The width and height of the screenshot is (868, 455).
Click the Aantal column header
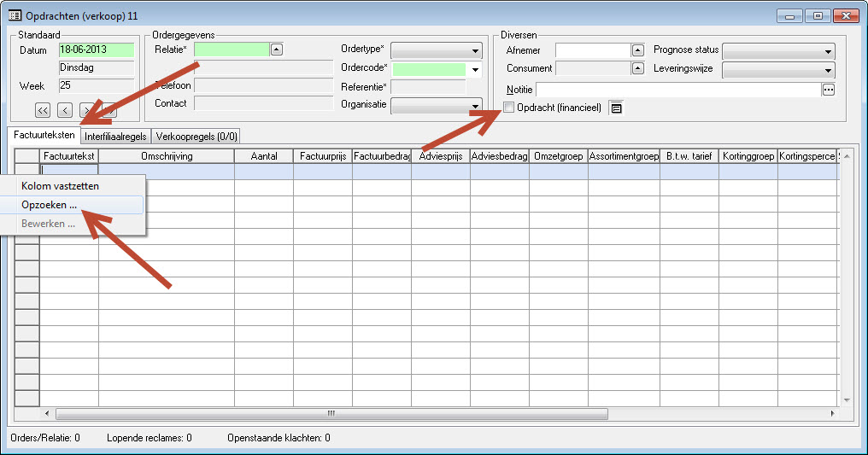point(264,156)
